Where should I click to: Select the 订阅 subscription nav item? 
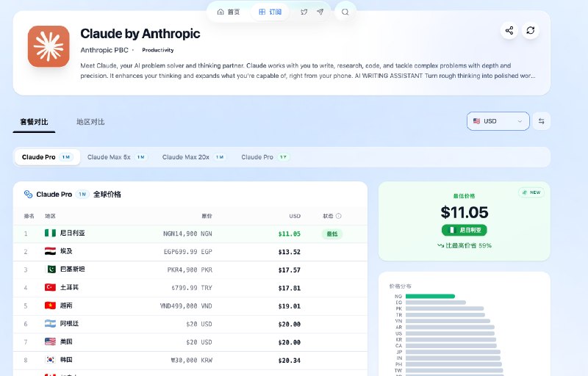tap(270, 12)
